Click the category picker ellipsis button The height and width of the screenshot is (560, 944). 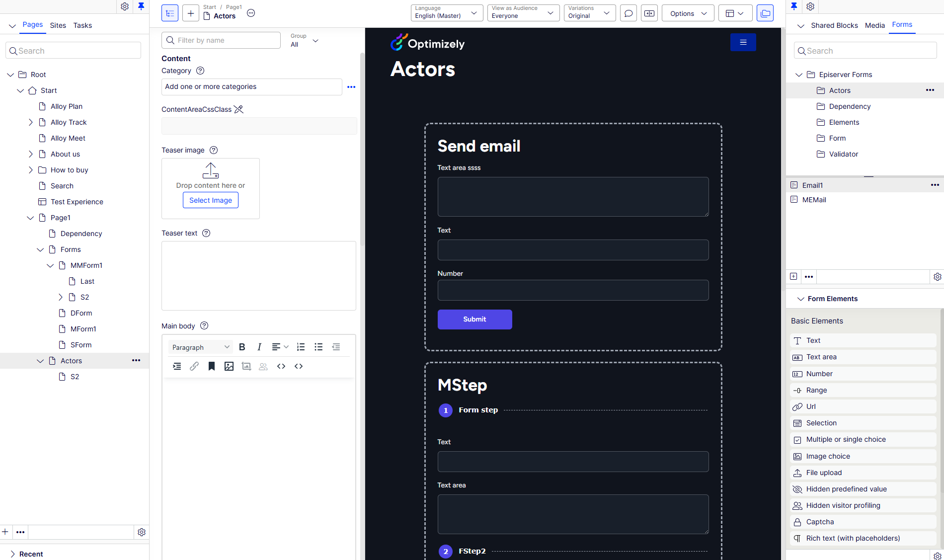click(351, 87)
